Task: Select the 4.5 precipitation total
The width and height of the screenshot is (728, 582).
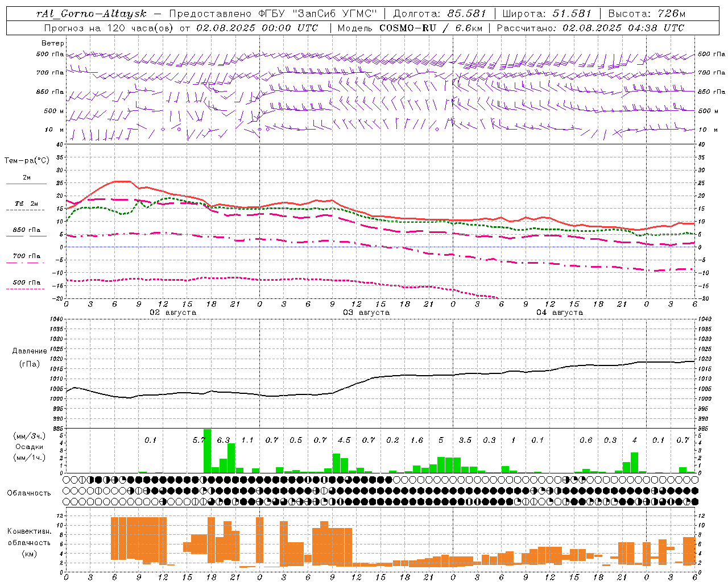Action: coord(344,440)
